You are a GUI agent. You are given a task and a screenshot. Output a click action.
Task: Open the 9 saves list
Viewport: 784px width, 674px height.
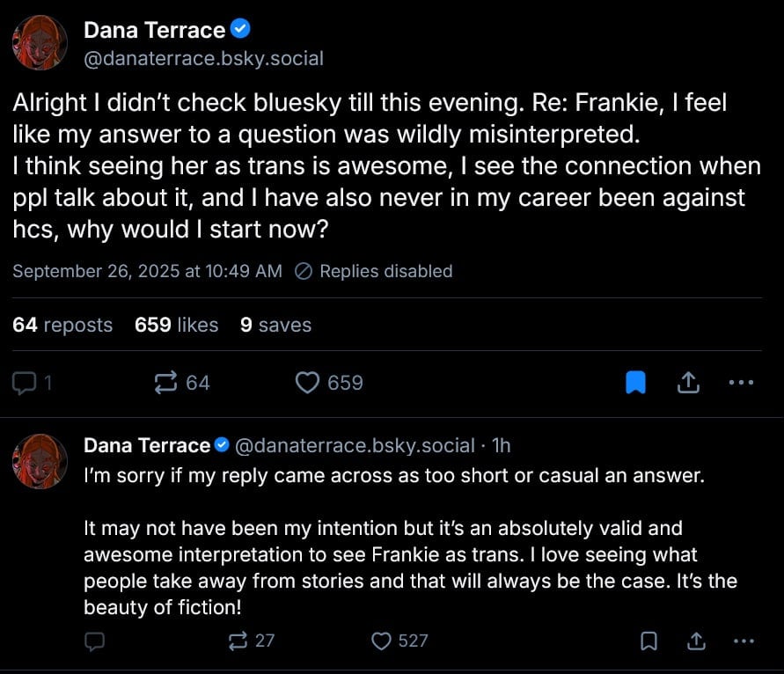pos(275,325)
